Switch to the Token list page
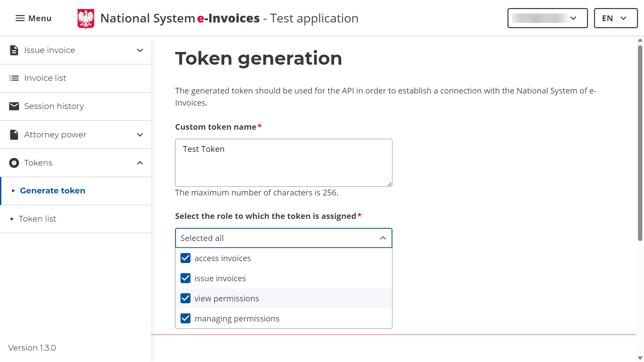644x362 pixels. (x=38, y=219)
